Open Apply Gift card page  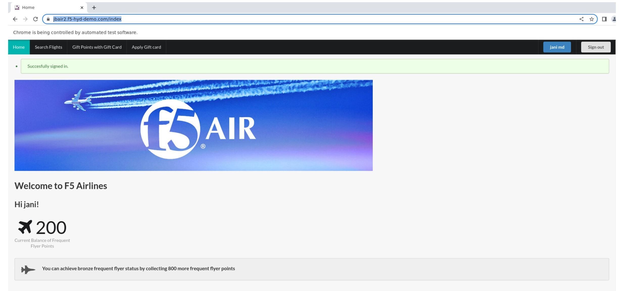pyautogui.click(x=146, y=47)
